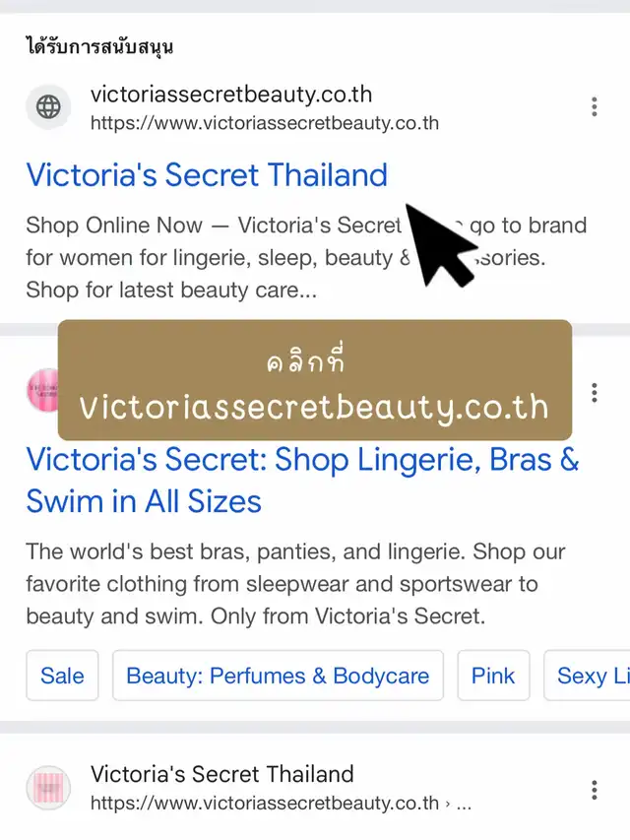Click the sponsored https://www.victoriassecretbeauty.co.th URL
This screenshot has width=630, height=840.
[265, 123]
